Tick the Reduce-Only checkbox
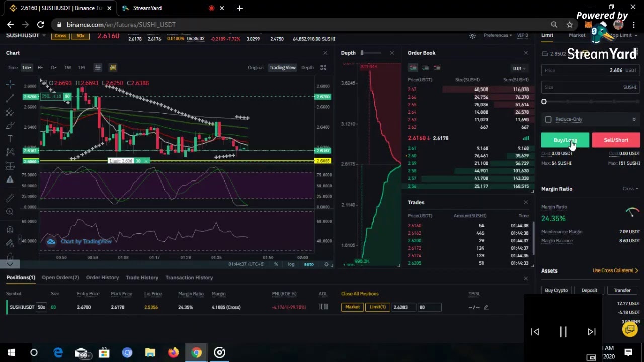This screenshot has height=362, width=644. click(x=548, y=119)
